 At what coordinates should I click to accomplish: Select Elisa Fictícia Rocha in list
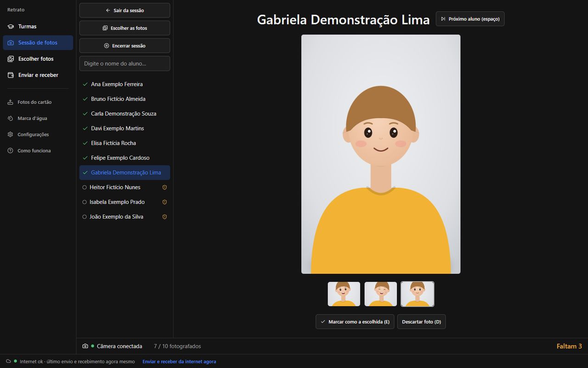124,143
